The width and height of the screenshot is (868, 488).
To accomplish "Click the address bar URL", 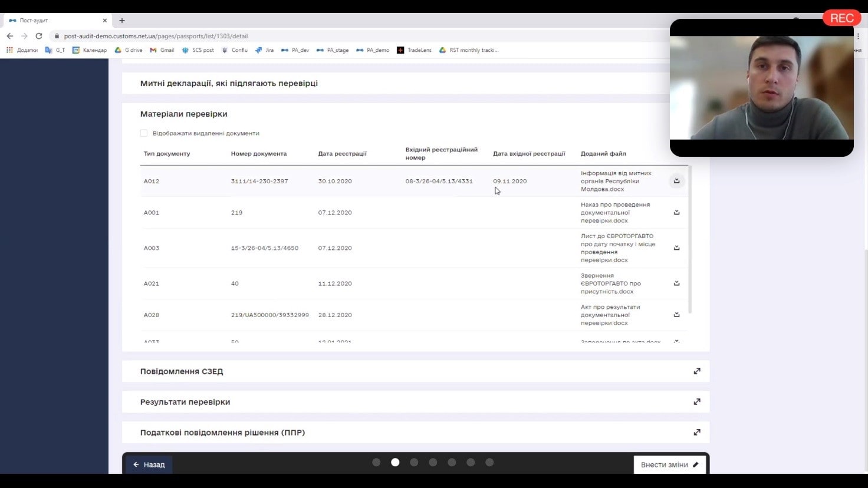I will 156,36.
